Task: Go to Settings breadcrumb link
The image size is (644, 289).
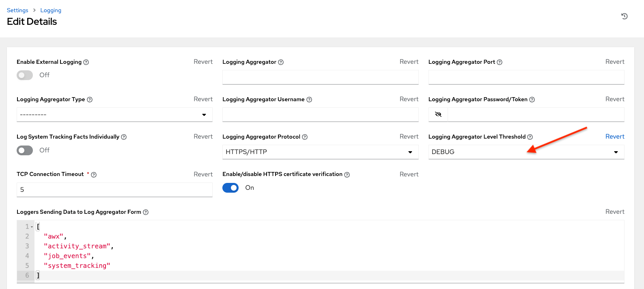Action: pyautogui.click(x=17, y=10)
